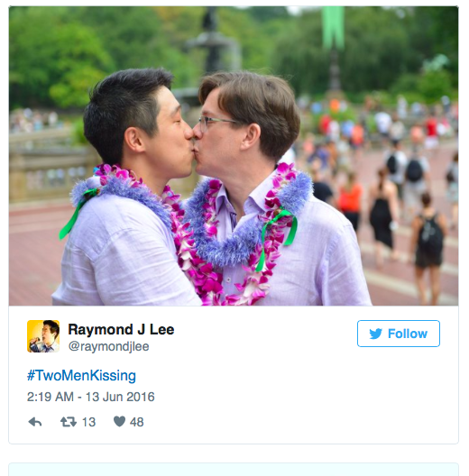Click the like count 48

(x=137, y=422)
